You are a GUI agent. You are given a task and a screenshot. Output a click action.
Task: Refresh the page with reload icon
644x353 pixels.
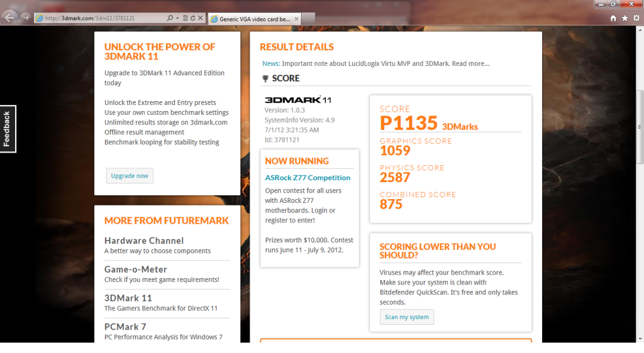[192, 18]
